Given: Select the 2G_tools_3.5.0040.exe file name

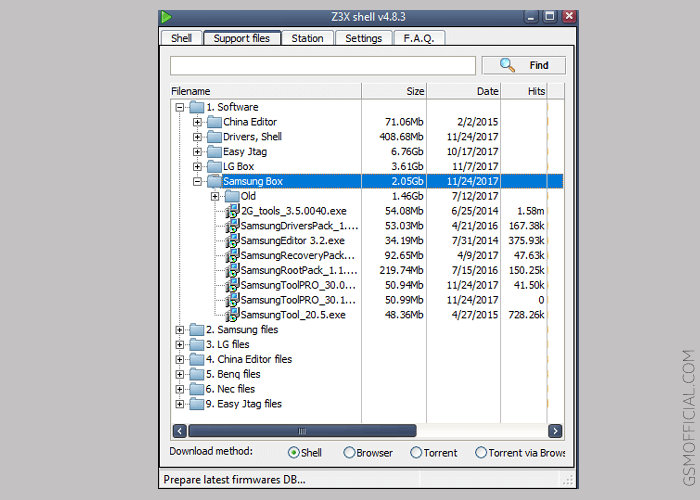Looking at the screenshot, I should [294, 211].
